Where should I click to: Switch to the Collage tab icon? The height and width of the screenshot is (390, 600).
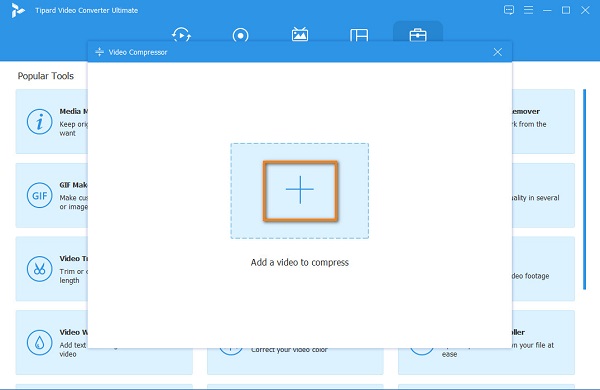[359, 36]
